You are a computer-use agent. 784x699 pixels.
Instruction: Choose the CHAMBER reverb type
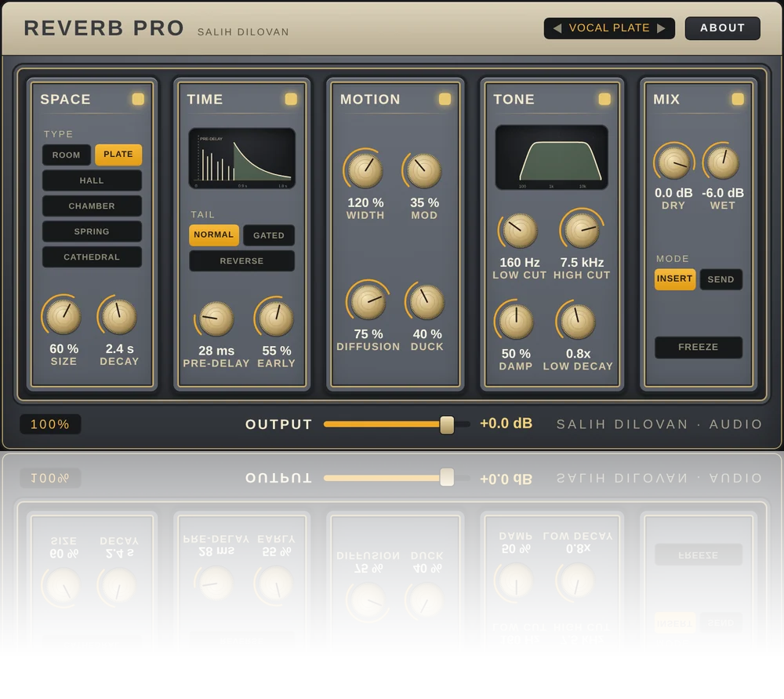click(x=92, y=206)
